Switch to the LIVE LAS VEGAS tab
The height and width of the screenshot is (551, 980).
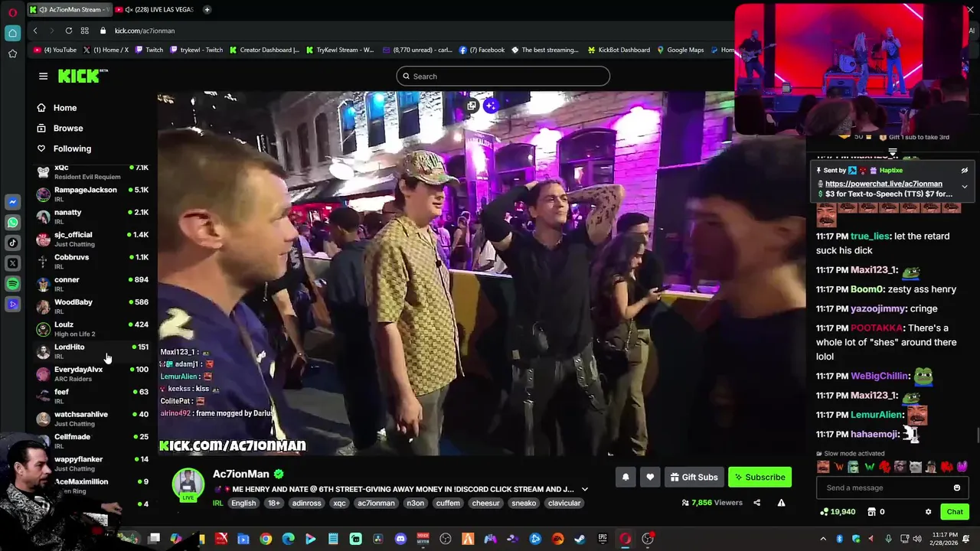[156, 10]
